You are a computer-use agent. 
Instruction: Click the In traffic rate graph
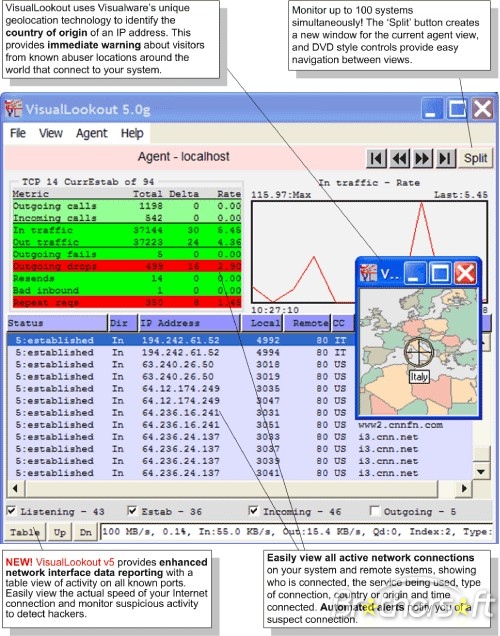369,252
